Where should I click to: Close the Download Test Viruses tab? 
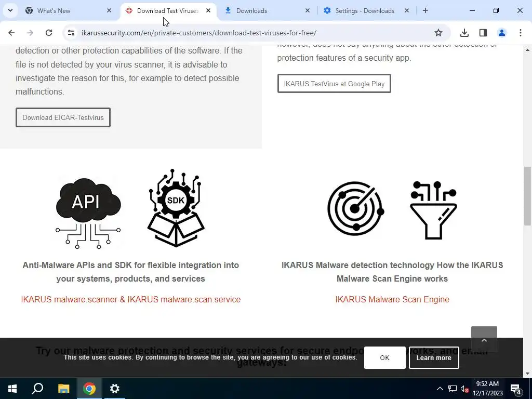(x=208, y=10)
